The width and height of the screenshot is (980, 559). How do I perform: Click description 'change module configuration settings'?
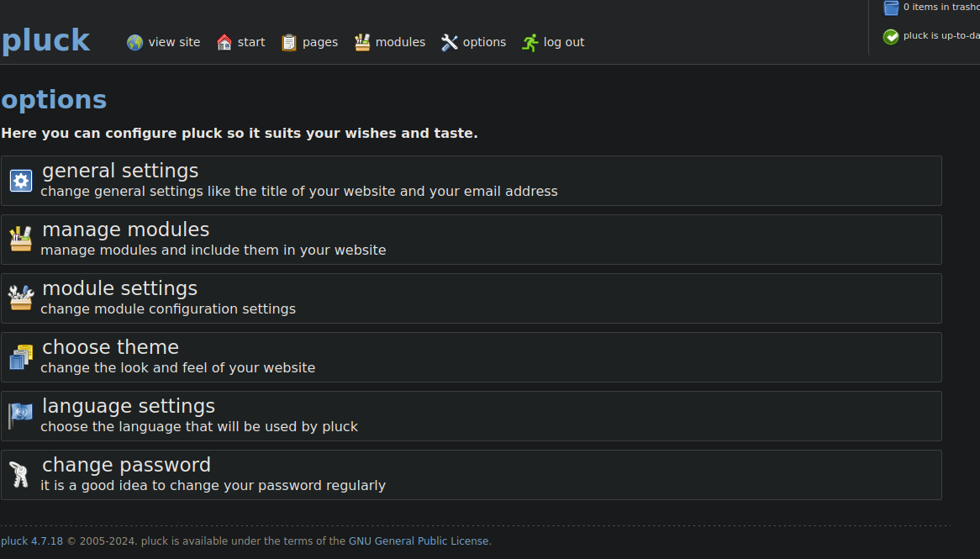(168, 309)
